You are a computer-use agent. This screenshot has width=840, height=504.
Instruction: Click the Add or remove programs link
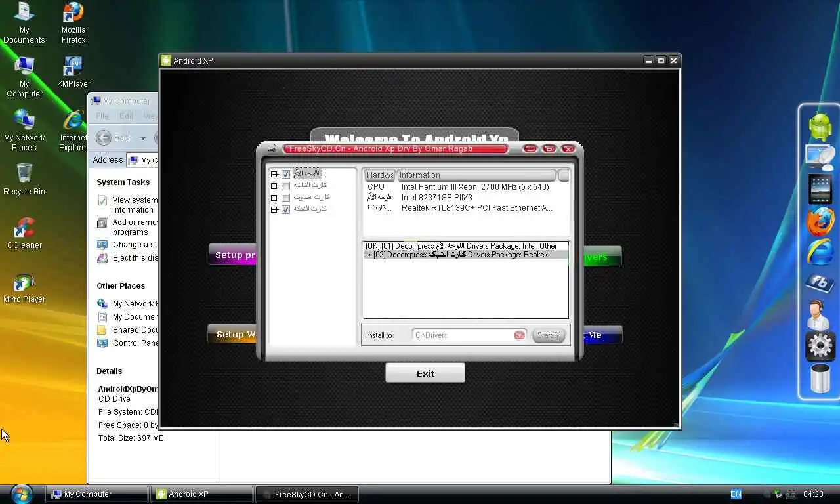pyautogui.click(x=135, y=227)
